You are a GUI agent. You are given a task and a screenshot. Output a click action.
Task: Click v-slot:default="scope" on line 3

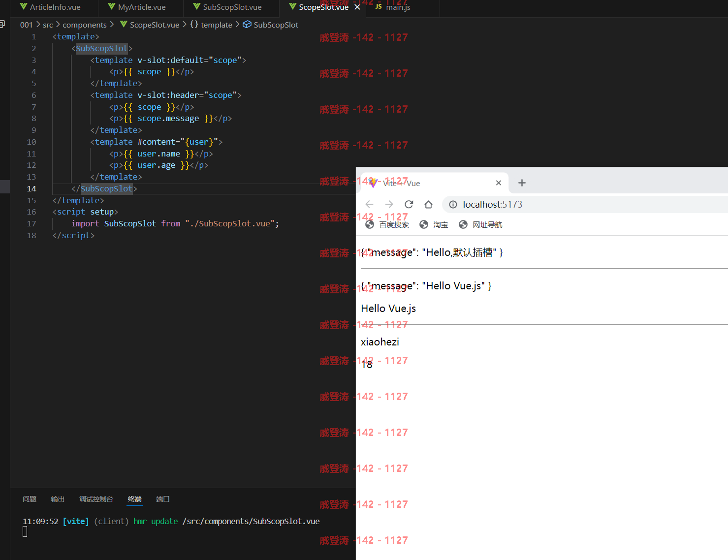(190, 60)
